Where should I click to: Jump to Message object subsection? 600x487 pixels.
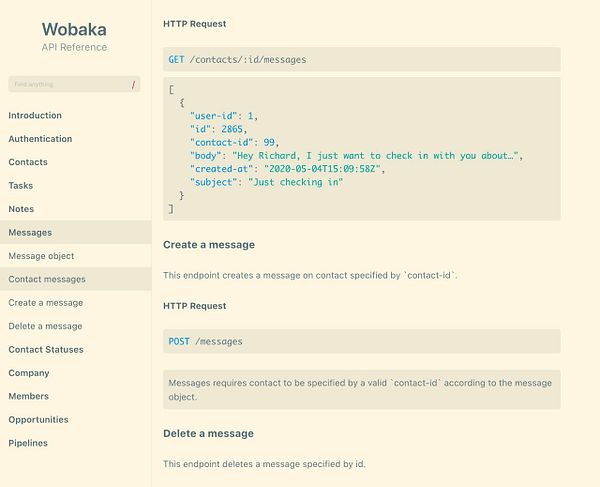tap(41, 256)
